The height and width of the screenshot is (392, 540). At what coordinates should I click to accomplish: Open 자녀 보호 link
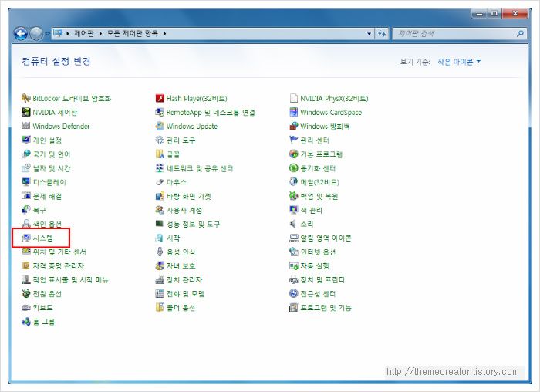[x=181, y=266]
